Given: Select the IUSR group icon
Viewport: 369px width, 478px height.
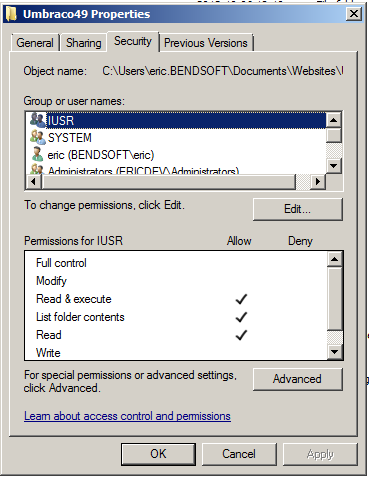Looking at the screenshot, I should pos(37,120).
